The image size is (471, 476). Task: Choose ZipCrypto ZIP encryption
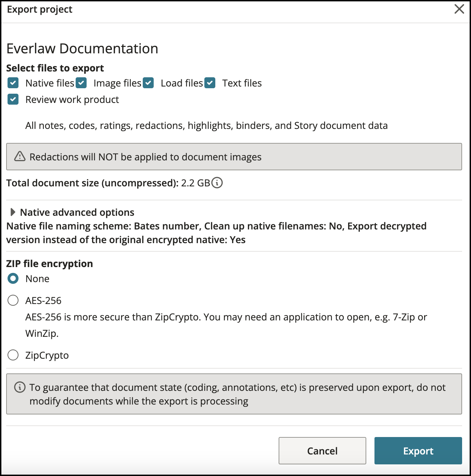point(13,355)
